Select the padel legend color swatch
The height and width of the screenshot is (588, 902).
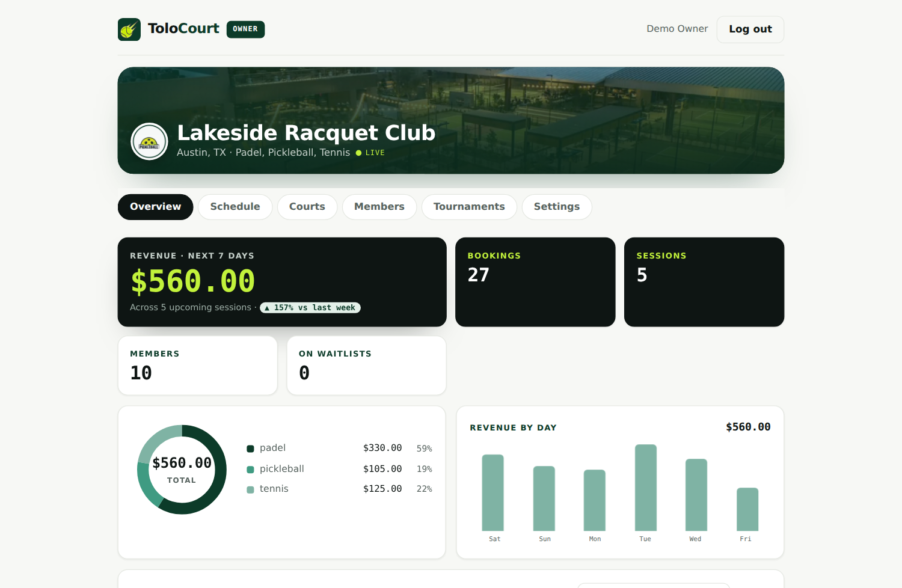(250, 449)
